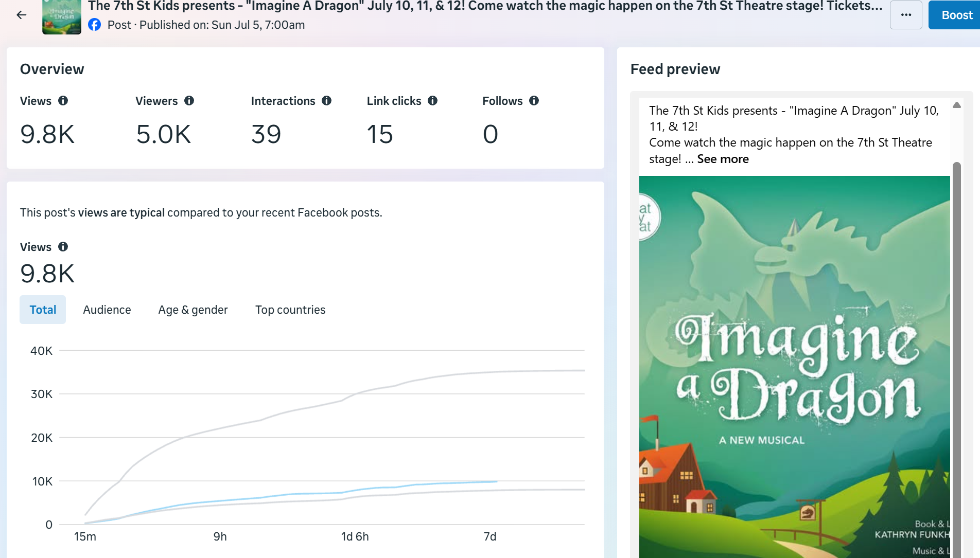980x558 pixels.
Task: Click the Feed preview heading
Action: tap(675, 69)
